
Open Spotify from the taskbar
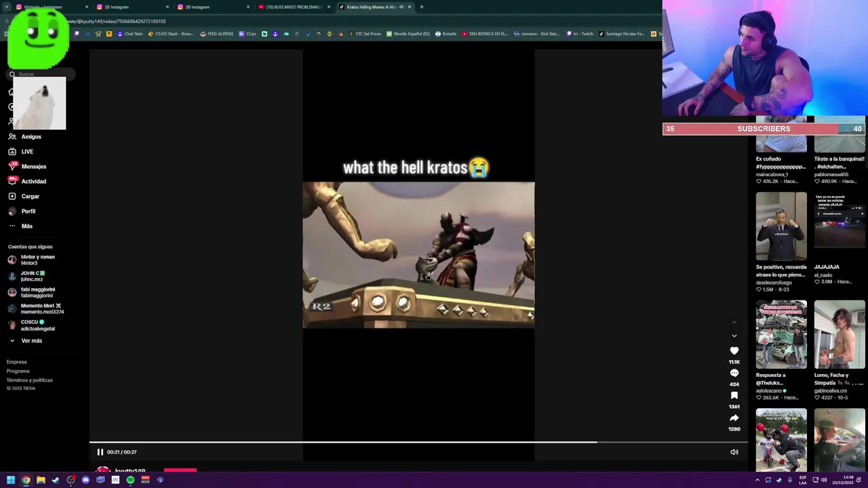[130, 480]
